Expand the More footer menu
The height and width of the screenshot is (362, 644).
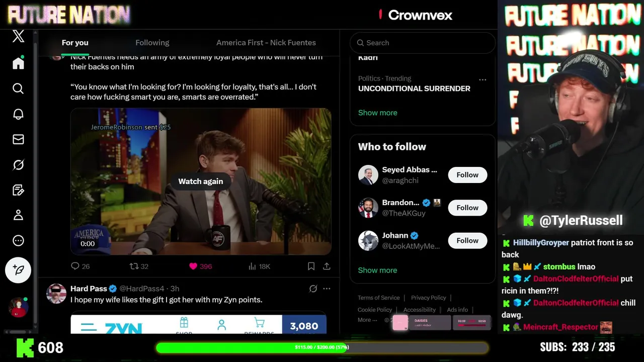[367, 320]
